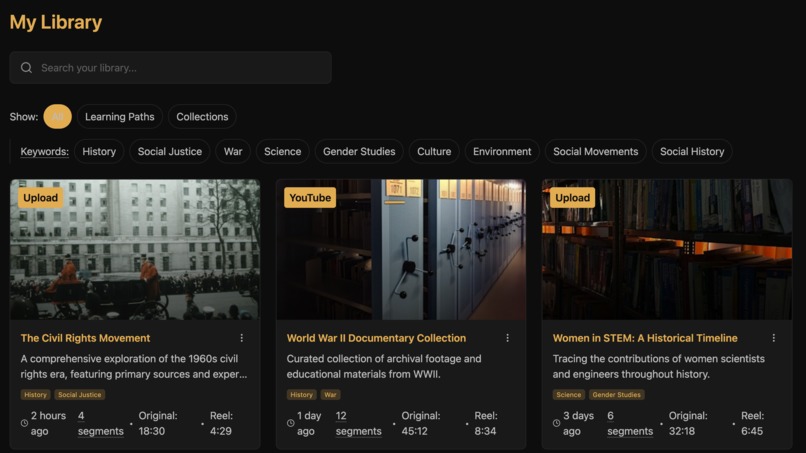The height and width of the screenshot is (453, 806).
Task: Filter by Gender Studies keyword chip
Action: 359,152
